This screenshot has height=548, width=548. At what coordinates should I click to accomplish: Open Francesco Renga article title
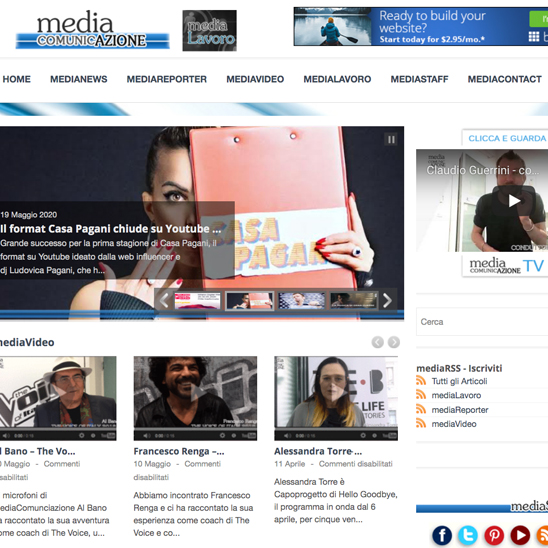[179, 451]
